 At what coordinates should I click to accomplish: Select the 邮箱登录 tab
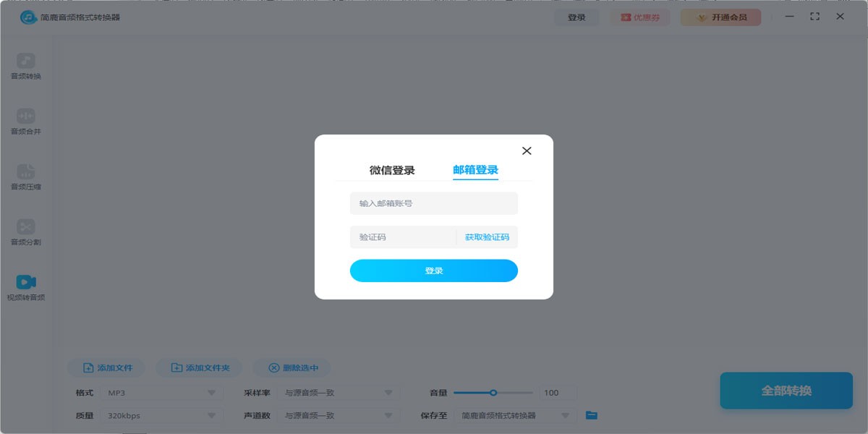[x=475, y=169]
